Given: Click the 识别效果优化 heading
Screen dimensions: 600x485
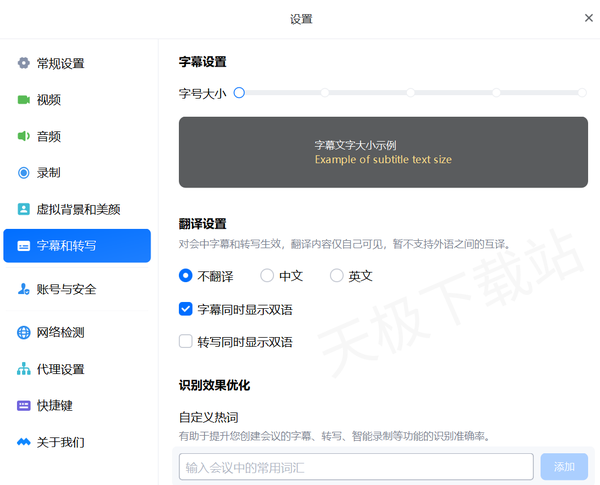Looking at the screenshot, I should point(215,385).
